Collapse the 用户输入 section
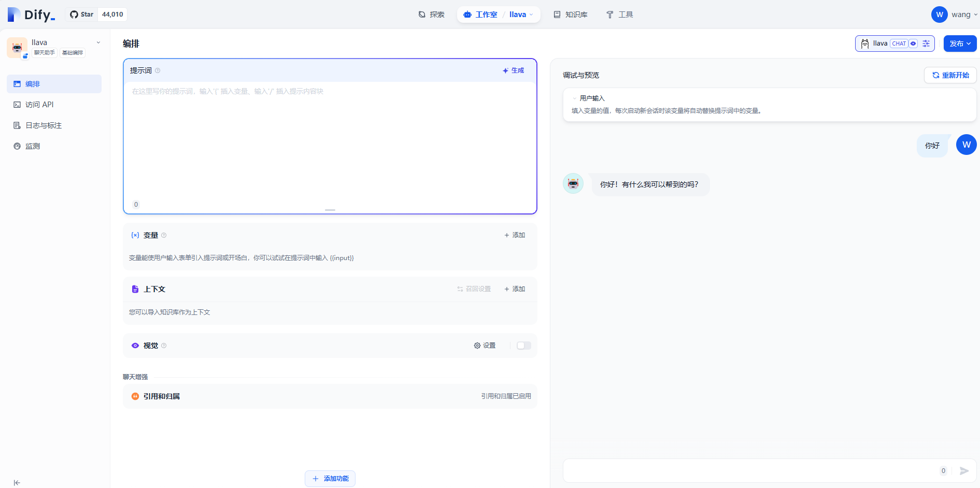Image resolution: width=980 pixels, height=488 pixels. 574,98
